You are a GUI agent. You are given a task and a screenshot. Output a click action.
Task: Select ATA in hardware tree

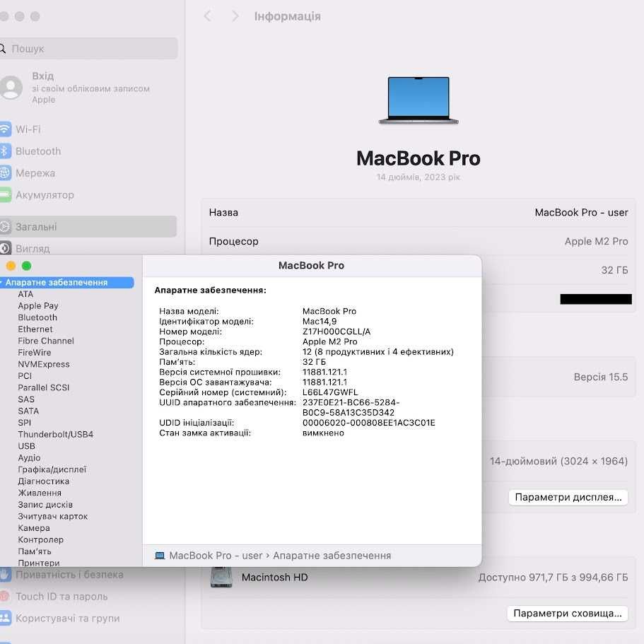[x=25, y=294]
